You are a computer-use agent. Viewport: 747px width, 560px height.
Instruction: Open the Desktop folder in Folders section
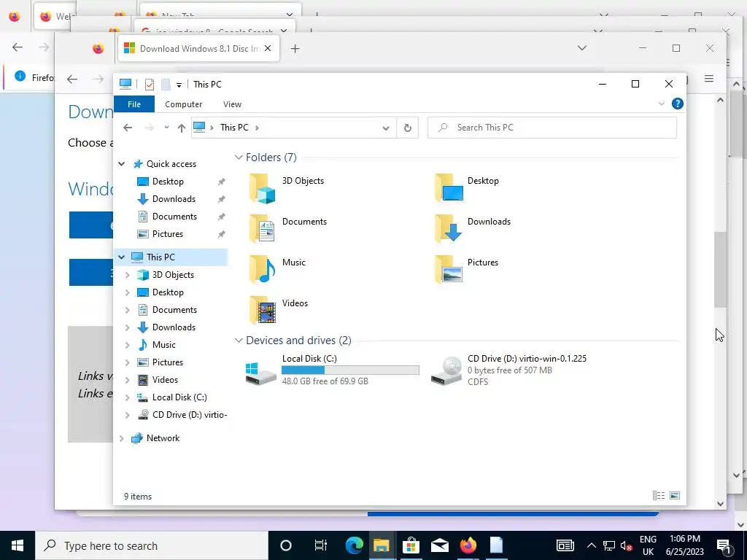point(449,189)
